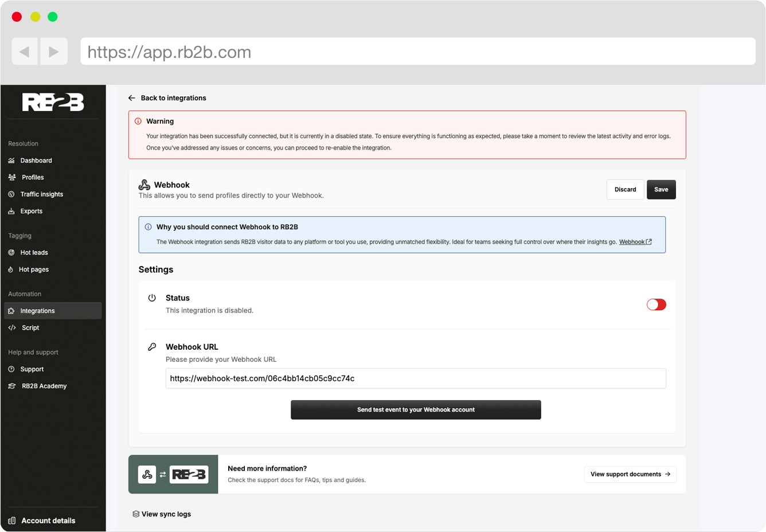The image size is (766, 532).
Task: Click the Account details building icon
Action: point(12,521)
